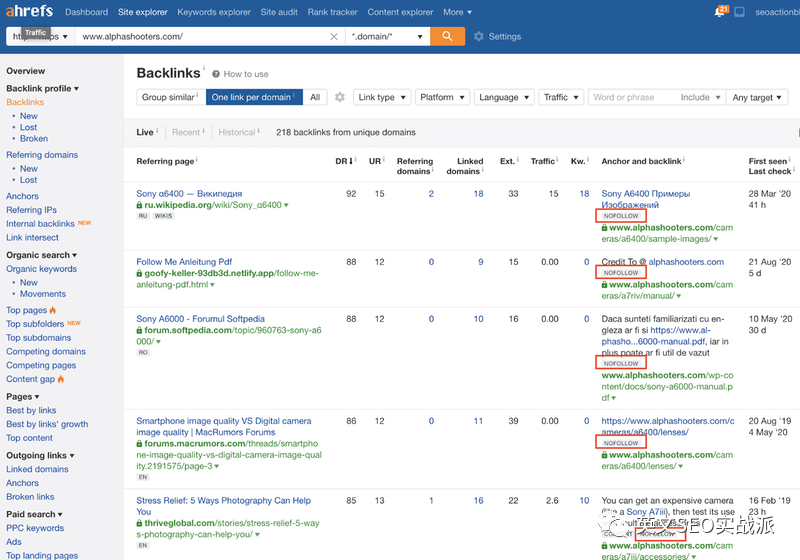Image resolution: width=800 pixels, height=560 pixels.
Task: Open the *.domain/* mode dropdown
Action: click(x=387, y=37)
